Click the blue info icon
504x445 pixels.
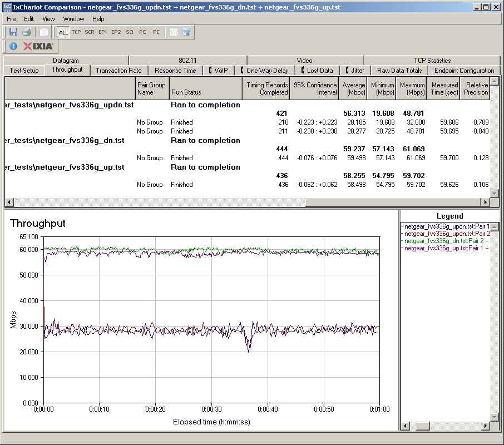[x=13, y=46]
